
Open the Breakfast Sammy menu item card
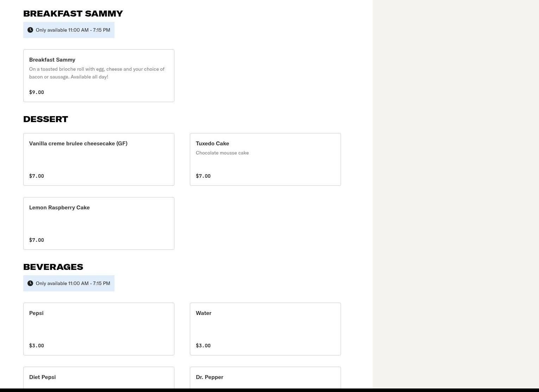[99, 76]
